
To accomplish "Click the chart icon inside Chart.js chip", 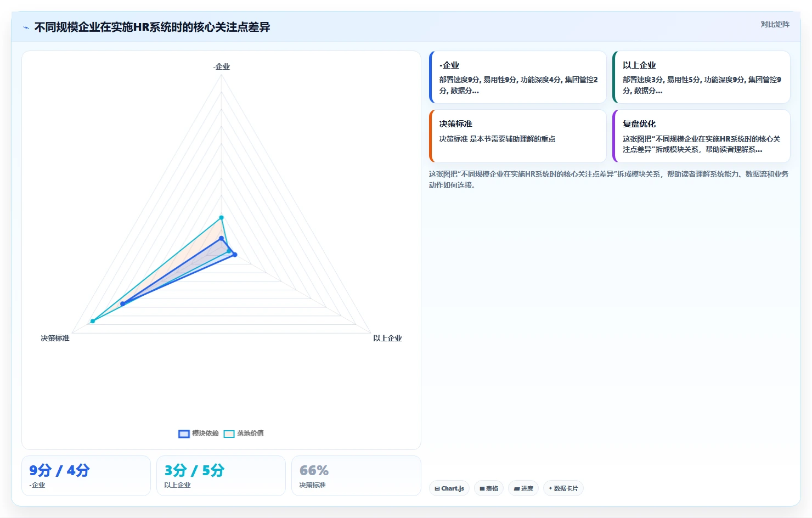I will pyautogui.click(x=437, y=488).
